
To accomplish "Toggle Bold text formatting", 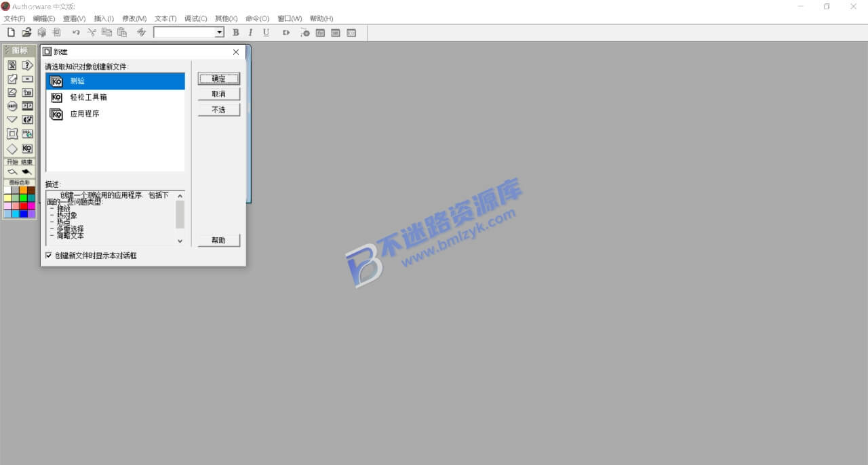I will 235,33.
